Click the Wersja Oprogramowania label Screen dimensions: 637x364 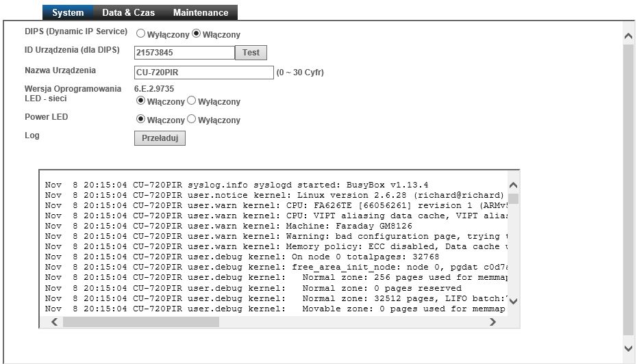73,88
